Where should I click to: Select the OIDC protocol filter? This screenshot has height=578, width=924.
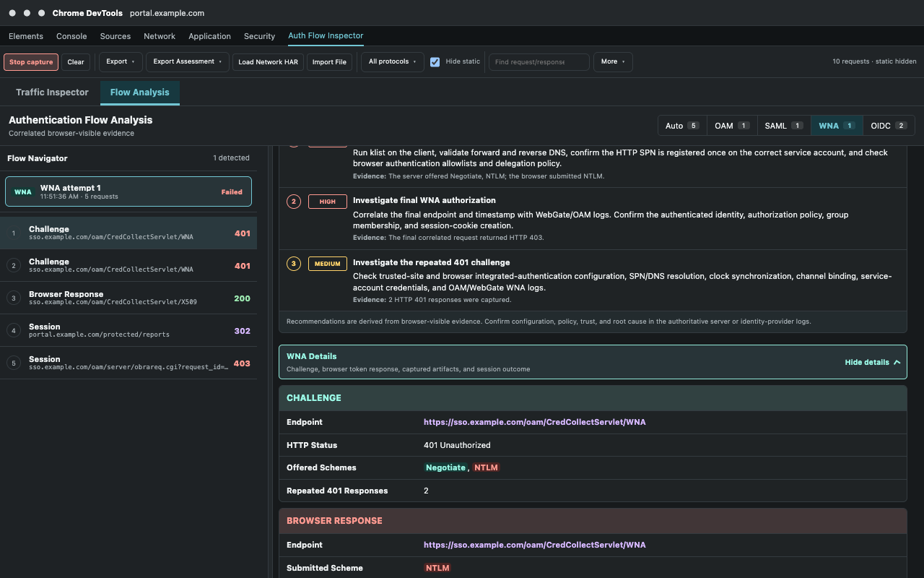pos(889,126)
